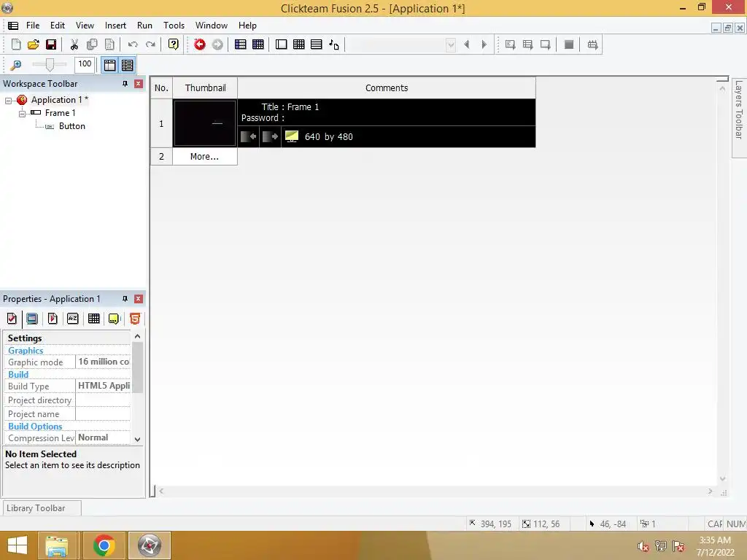The width and height of the screenshot is (747, 560).
Task: Open HTML5 options properties tab icon
Action: (x=135, y=319)
